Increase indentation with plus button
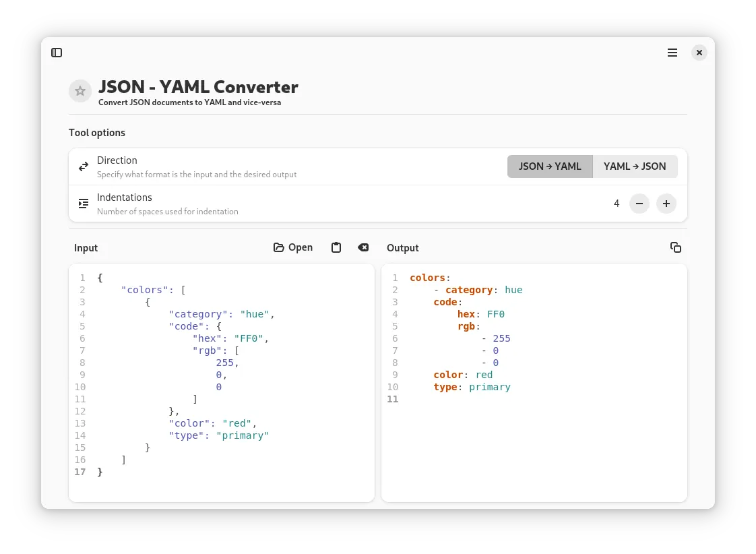The width and height of the screenshot is (756, 554). (666, 204)
